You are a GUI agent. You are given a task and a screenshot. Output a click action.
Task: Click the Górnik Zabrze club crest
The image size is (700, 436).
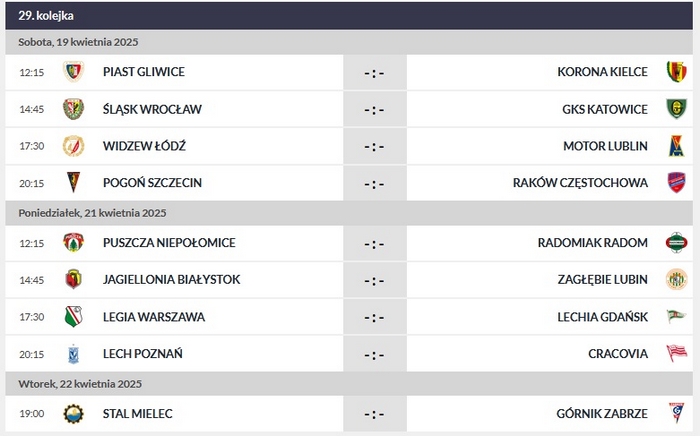(x=676, y=413)
